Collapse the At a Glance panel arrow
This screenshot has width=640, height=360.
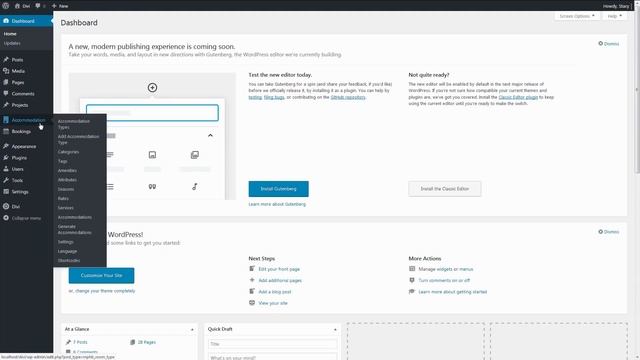[192, 329]
